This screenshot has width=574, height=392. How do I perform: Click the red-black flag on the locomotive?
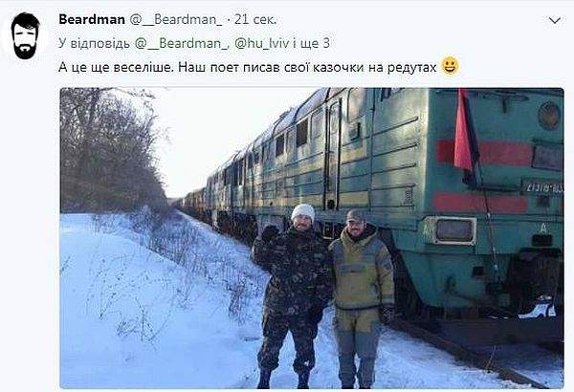[466, 138]
